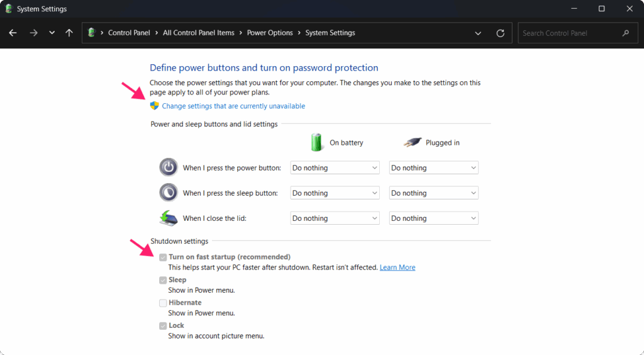This screenshot has height=355, width=644.
Task: Click the UAC shield icon
Action: click(x=155, y=106)
